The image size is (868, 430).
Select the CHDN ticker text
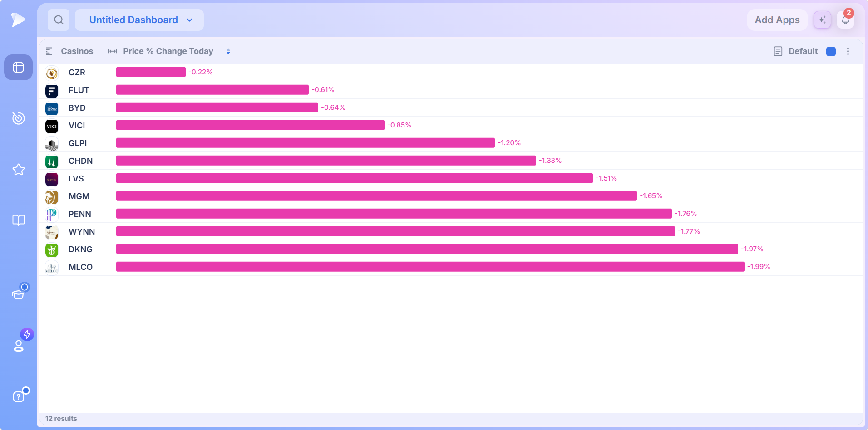click(80, 161)
